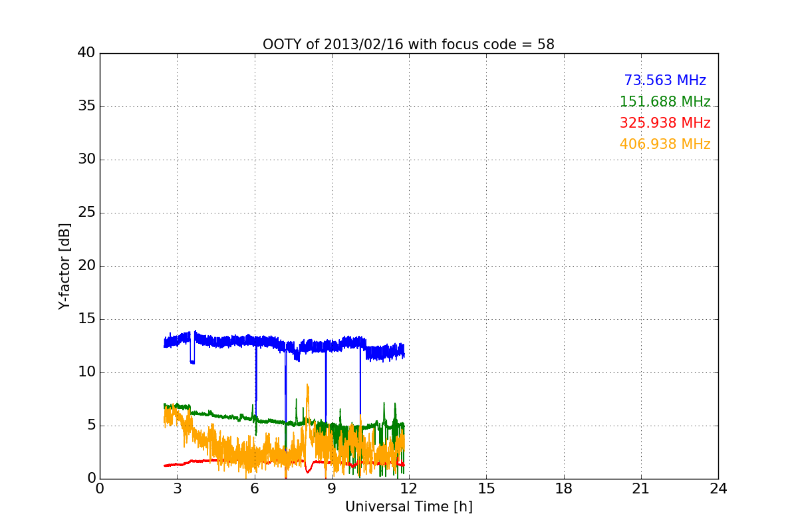Click the y-axis tick label 10

(x=86, y=372)
